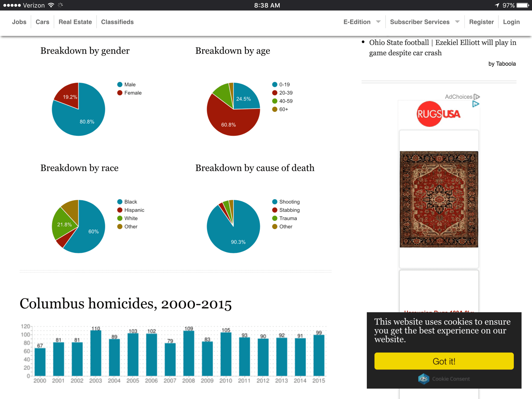Click the 2003 bar in homicides chart

pos(96,353)
